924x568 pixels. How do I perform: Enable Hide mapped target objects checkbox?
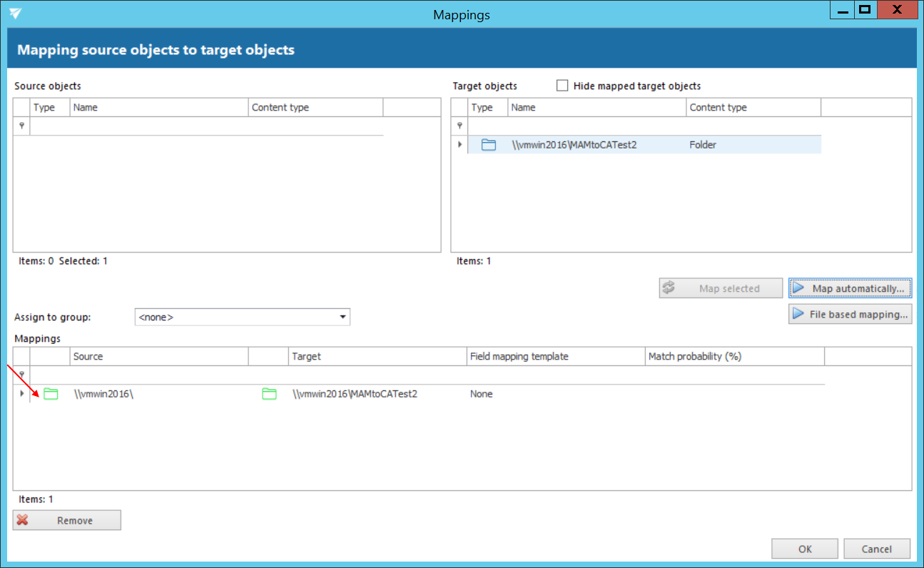[562, 86]
